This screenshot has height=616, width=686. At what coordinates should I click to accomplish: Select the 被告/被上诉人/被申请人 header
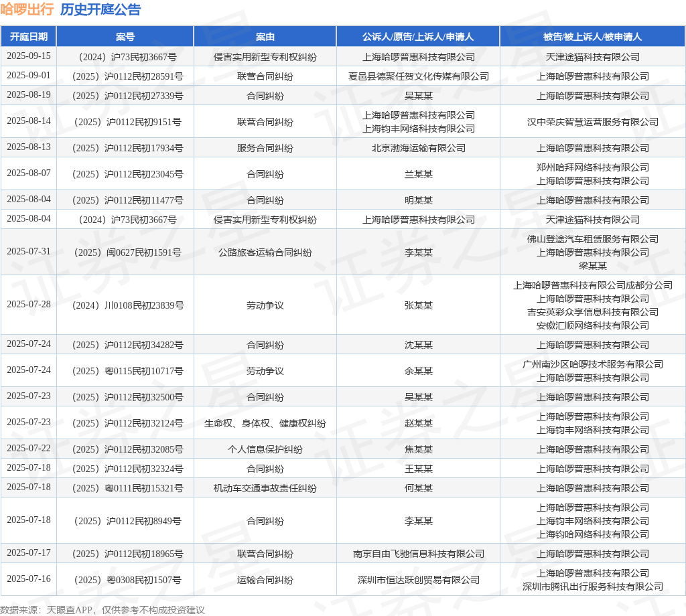592,37
